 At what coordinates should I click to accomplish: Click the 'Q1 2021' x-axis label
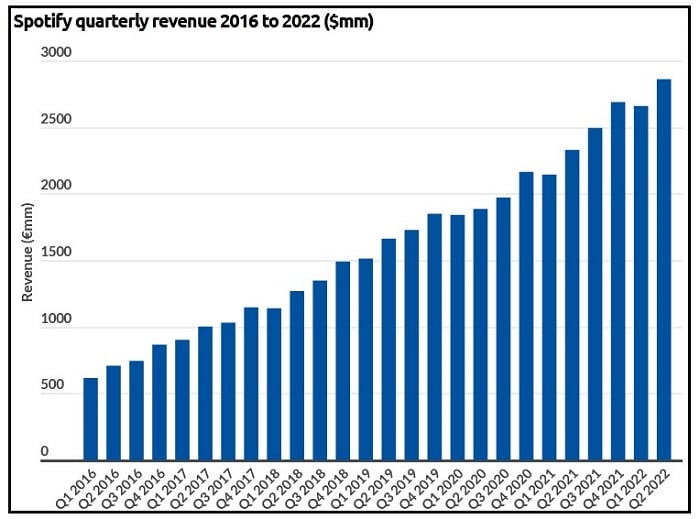tap(535, 489)
